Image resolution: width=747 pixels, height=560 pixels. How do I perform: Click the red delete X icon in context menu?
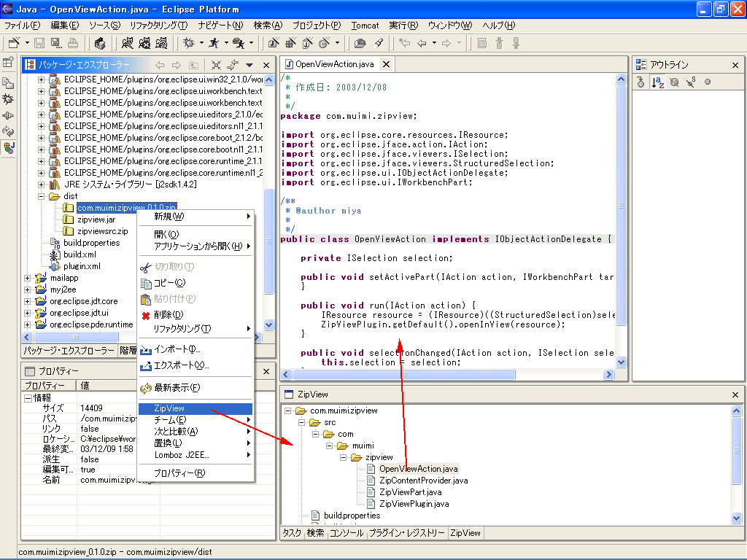click(146, 315)
